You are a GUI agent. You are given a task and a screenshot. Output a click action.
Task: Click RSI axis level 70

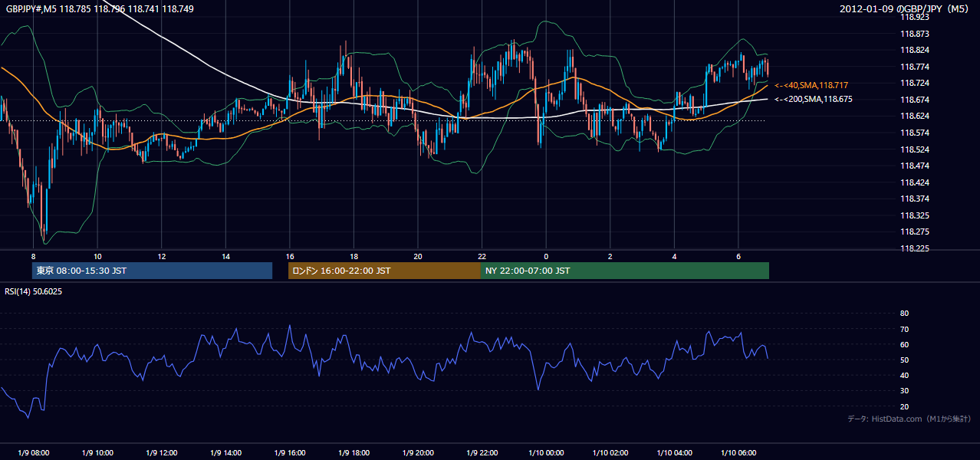pyautogui.click(x=904, y=329)
